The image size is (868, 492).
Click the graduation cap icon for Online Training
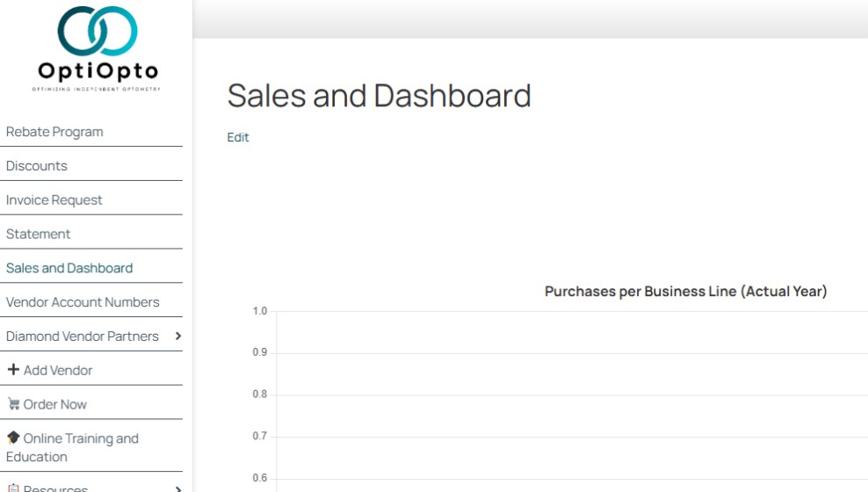[x=13, y=438]
